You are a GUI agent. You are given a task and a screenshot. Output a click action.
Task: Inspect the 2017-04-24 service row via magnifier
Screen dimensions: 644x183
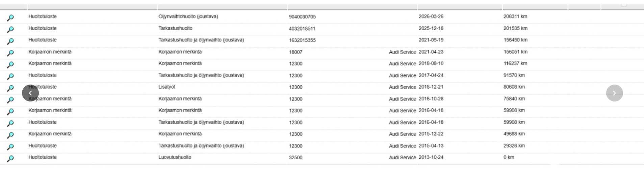pyautogui.click(x=10, y=76)
